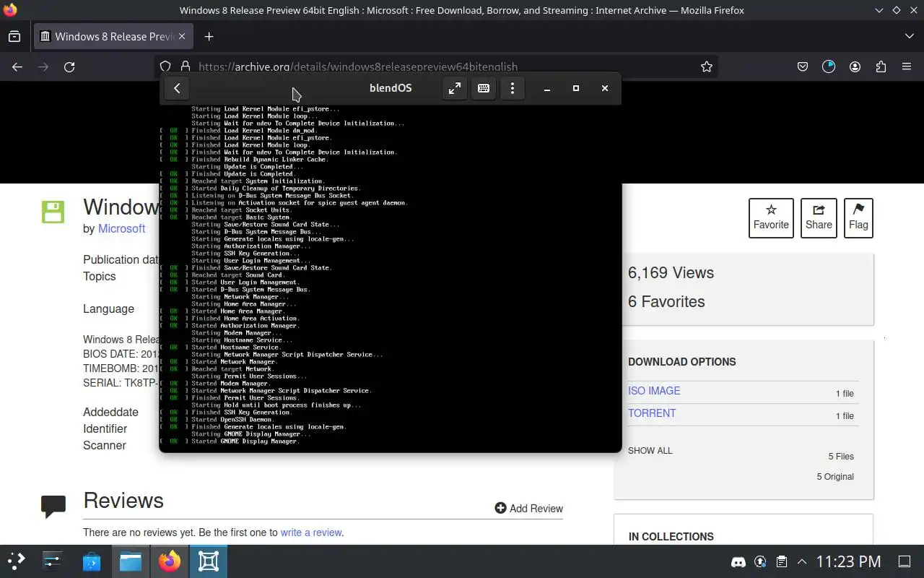
Task: Open Discord tray icon
Action: (738, 561)
